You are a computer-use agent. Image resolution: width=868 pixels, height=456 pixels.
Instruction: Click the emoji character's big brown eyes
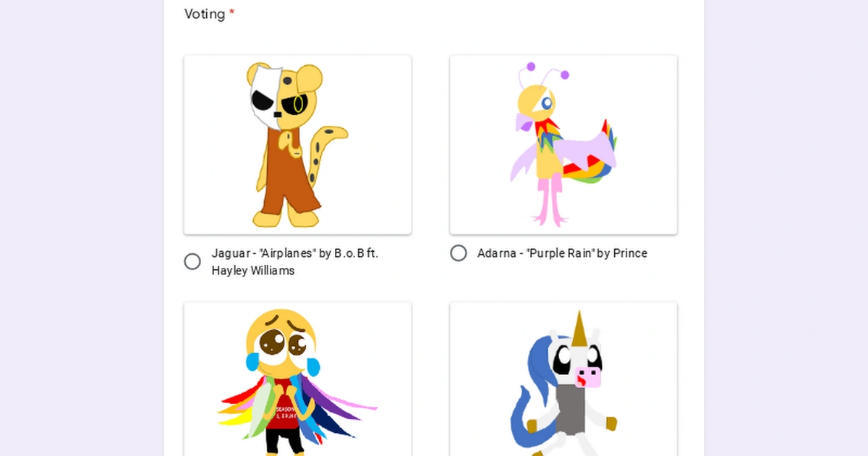point(283,345)
